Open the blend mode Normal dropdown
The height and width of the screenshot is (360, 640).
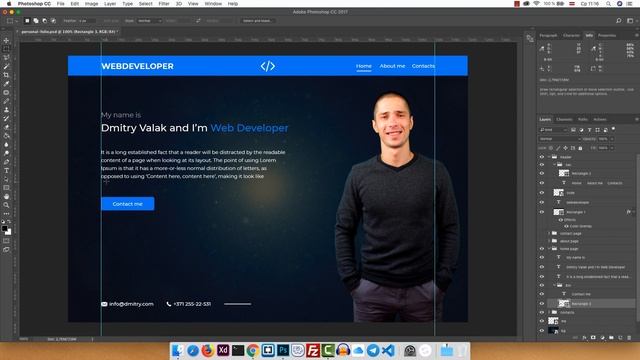tap(559, 139)
